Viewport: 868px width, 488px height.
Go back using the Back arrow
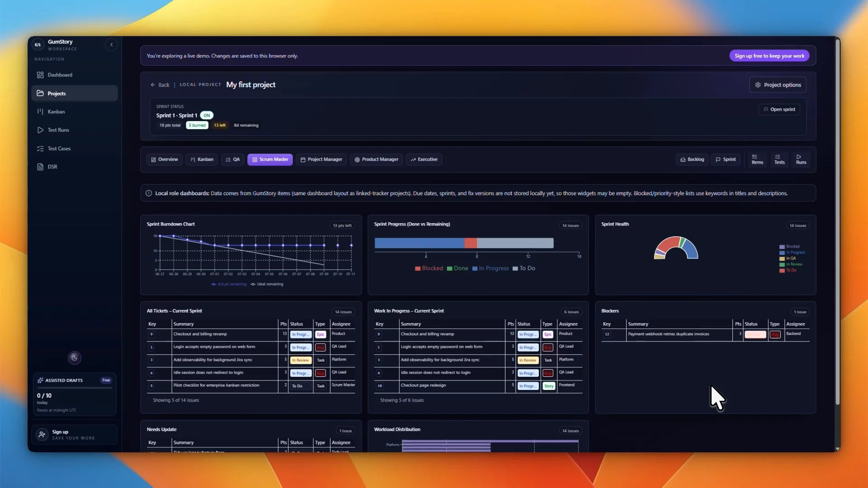[160, 85]
